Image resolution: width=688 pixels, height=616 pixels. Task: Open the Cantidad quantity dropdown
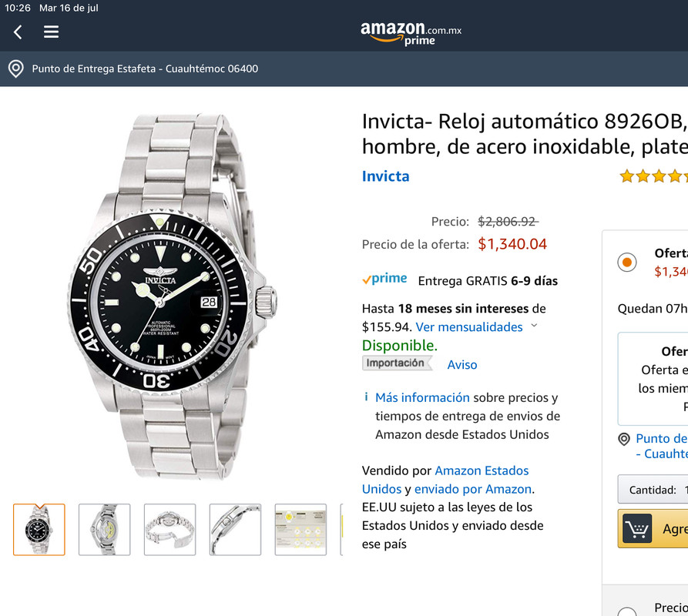pos(653,489)
